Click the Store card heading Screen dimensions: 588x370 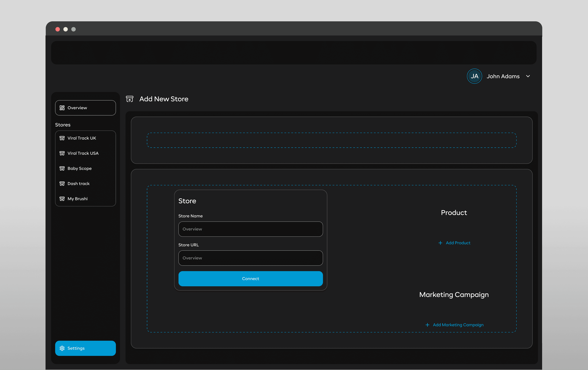coord(187,201)
